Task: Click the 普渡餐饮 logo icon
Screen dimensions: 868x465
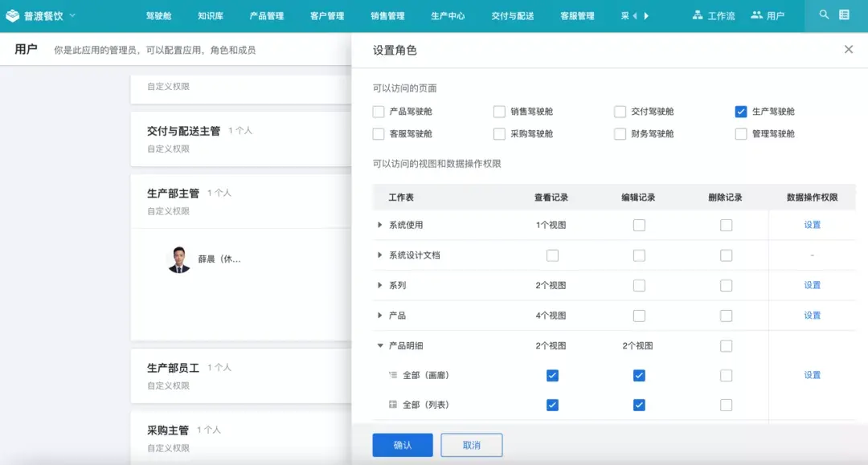Action: coord(14,14)
